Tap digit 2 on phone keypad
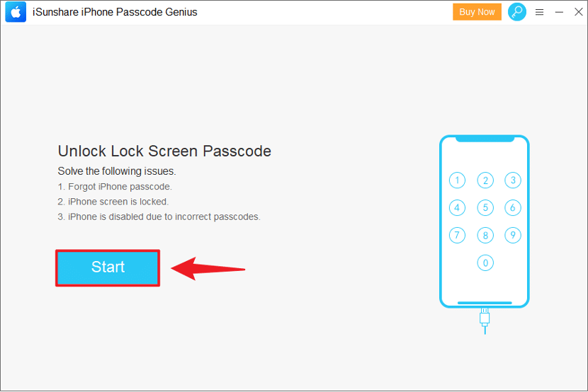 coord(485,180)
